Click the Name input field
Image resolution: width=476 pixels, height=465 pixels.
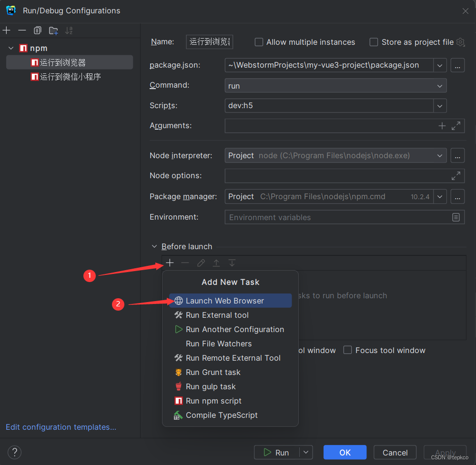coord(210,41)
